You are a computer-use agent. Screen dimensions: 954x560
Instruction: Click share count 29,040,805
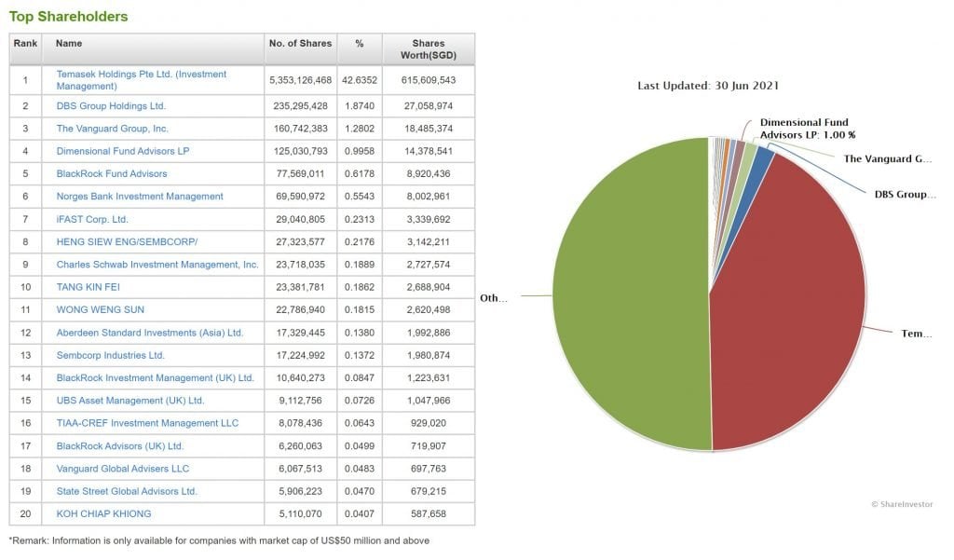point(301,219)
